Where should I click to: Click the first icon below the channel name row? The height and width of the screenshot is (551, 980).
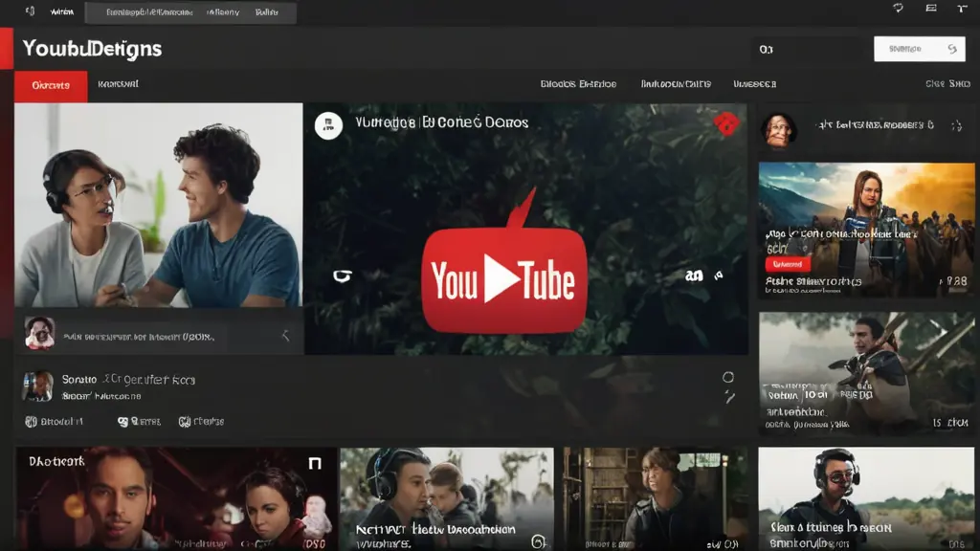(x=31, y=421)
